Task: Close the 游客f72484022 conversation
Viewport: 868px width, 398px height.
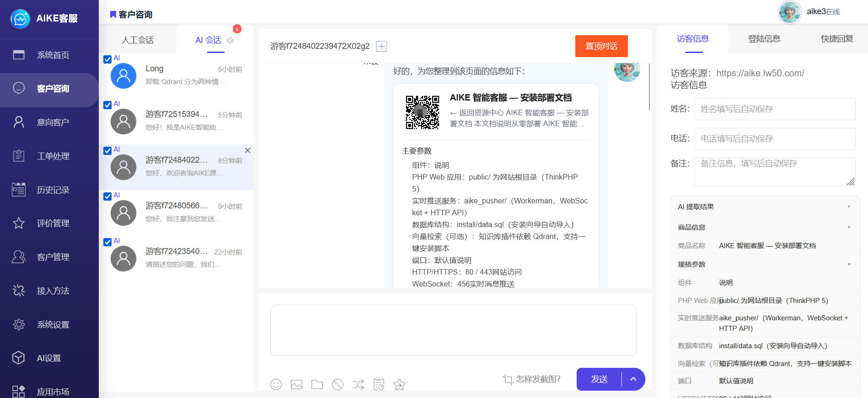Action: [247, 150]
